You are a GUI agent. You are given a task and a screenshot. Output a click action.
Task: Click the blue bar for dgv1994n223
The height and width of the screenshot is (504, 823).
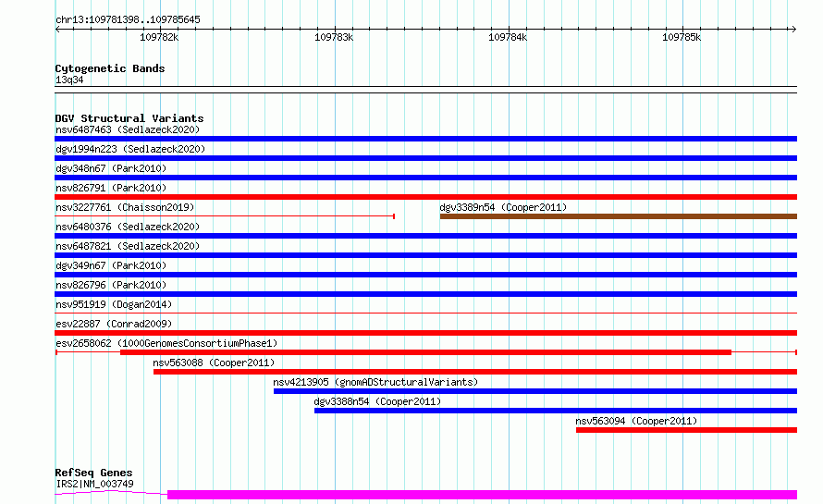click(x=425, y=158)
